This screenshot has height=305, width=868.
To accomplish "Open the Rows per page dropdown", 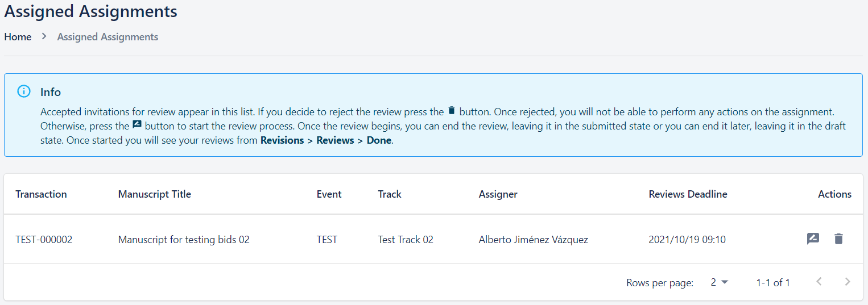I will [719, 282].
